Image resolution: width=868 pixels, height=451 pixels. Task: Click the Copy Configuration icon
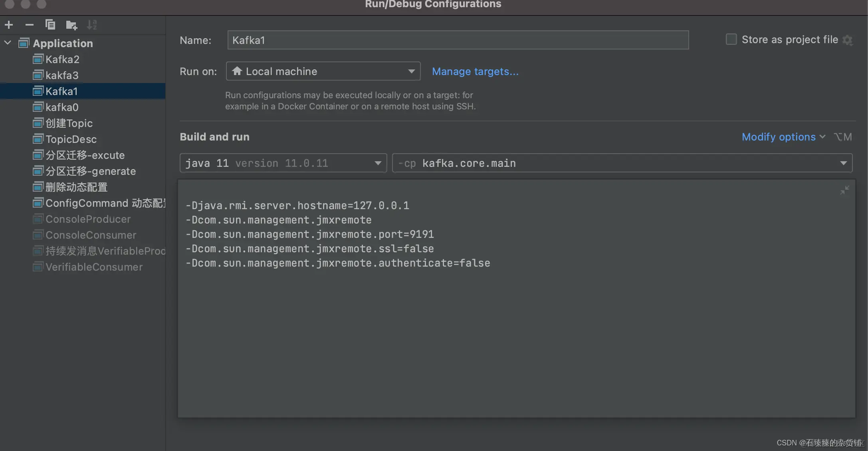pos(50,25)
